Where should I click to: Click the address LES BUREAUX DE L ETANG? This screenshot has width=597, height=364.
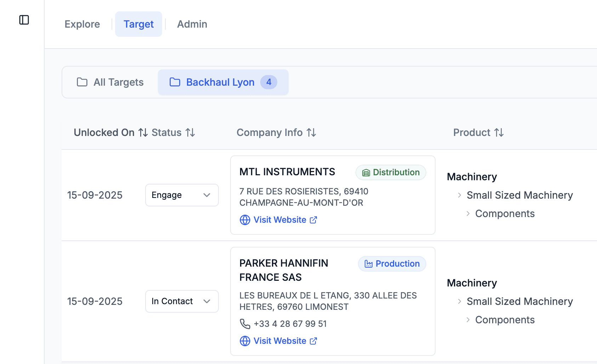[x=328, y=301]
